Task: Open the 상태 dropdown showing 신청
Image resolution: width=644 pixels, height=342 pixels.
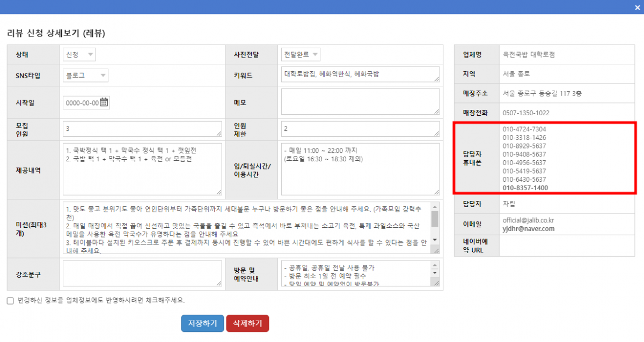Action: point(79,54)
